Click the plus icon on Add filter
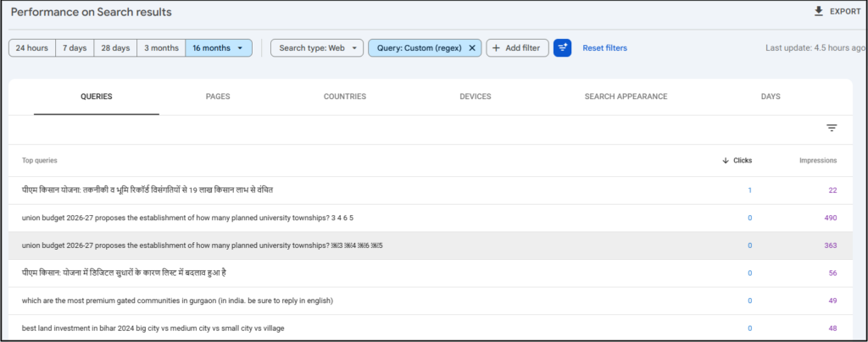 pos(496,48)
